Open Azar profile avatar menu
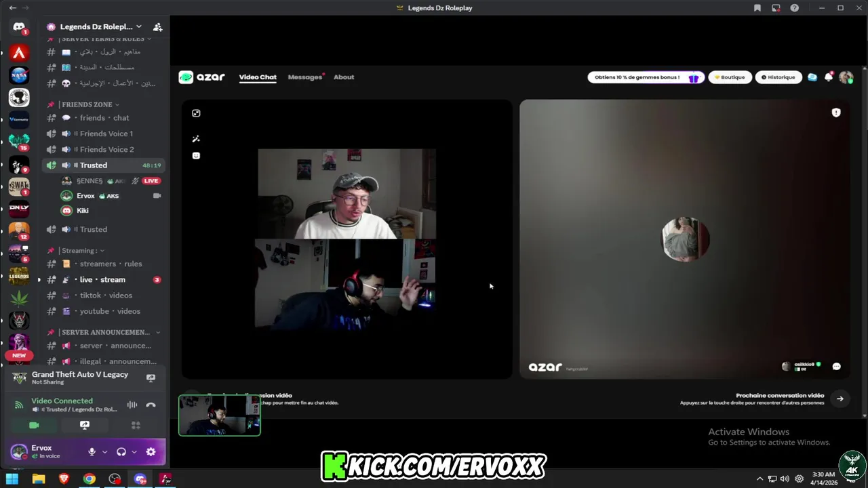868x488 pixels. [846, 77]
